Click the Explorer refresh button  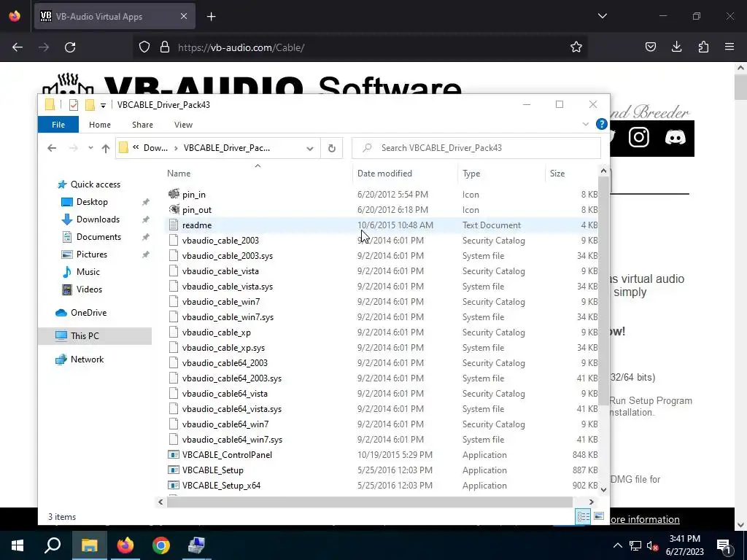pyautogui.click(x=332, y=148)
